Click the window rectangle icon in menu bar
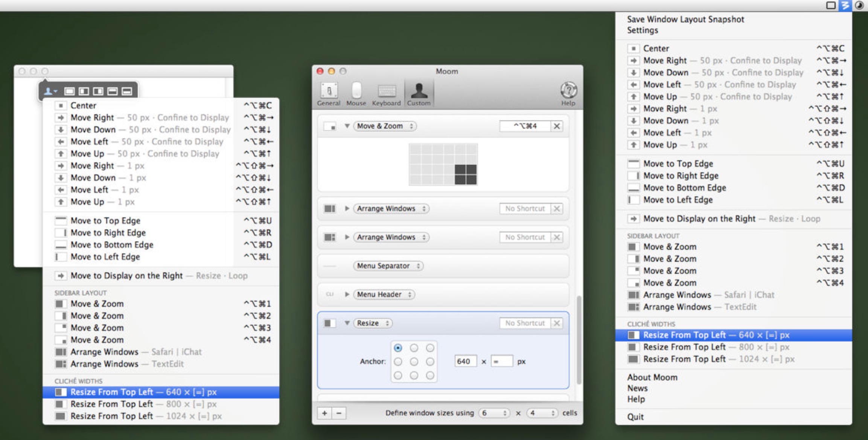This screenshot has width=868, height=440. pyautogui.click(x=831, y=5)
